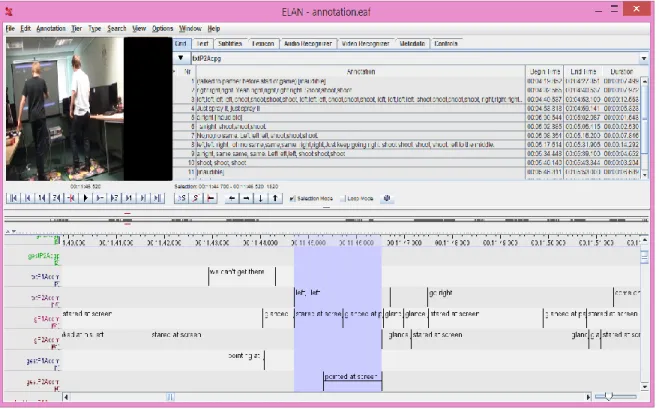This screenshot has height=409, width=659.
Task: Step one pixel back (red crosshair button)
Action: pyautogui.click(x=71, y=198)
